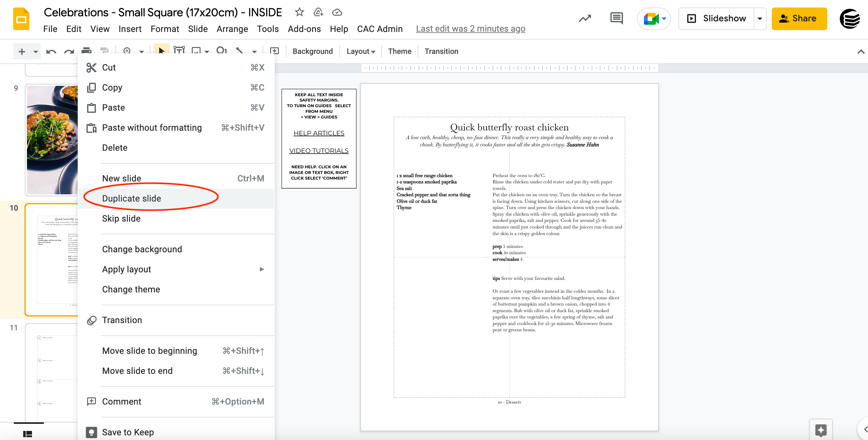
Task: Click the document star icon to favorite
Action: (x=299, y=12)
